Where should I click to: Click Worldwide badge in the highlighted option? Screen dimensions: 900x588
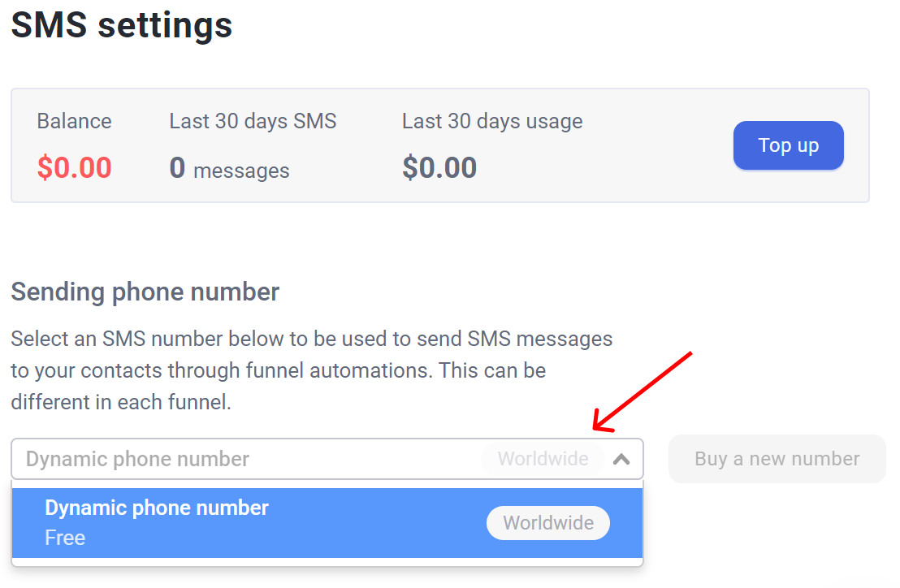547,523
